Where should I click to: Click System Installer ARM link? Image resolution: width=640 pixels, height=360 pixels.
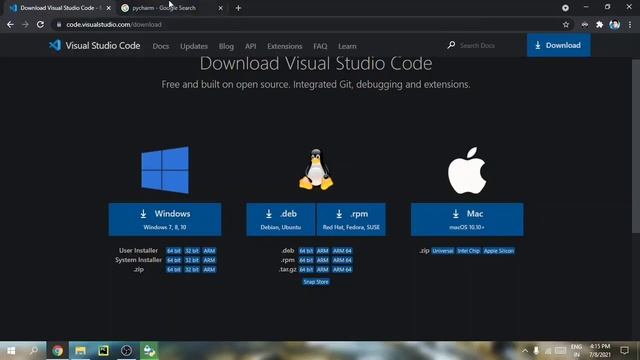(209, 260)
